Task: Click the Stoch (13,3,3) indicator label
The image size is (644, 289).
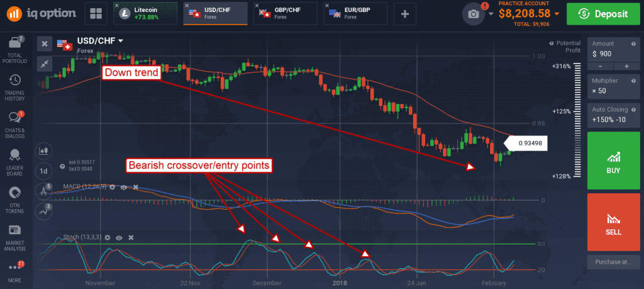Action: click(82, 237)
